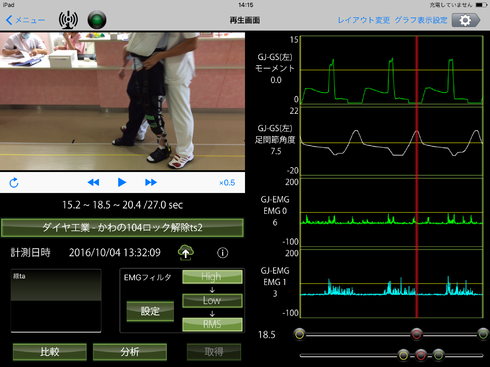This screenshot has width=490, height=367.
Task: Click the green end handle on upper slider
Action: (x=483, y=334)
